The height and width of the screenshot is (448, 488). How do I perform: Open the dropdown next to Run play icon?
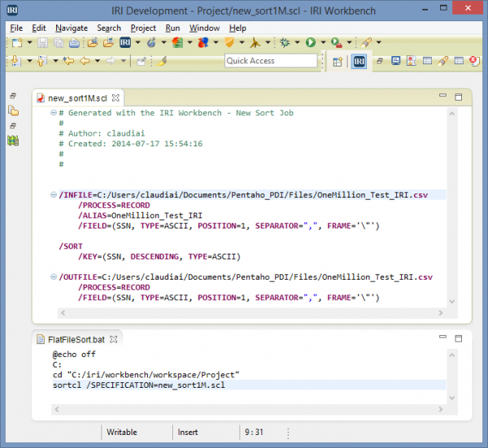click(x=323, y=42)
